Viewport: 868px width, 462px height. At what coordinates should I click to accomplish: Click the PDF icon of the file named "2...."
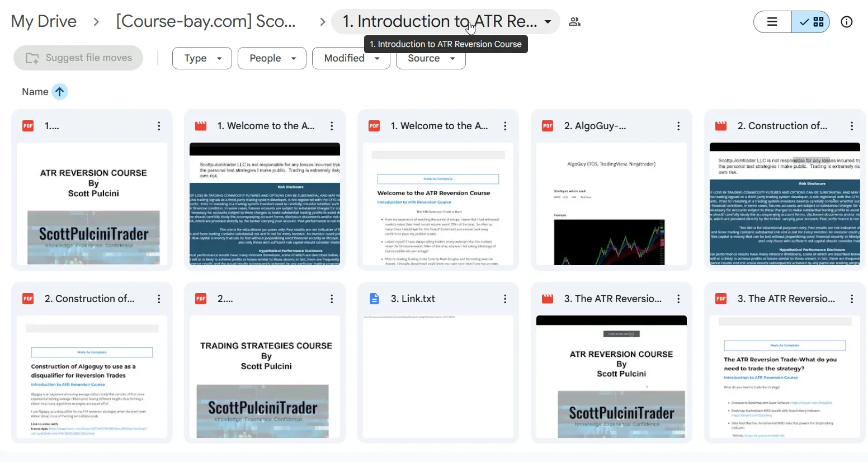[201, 299]
